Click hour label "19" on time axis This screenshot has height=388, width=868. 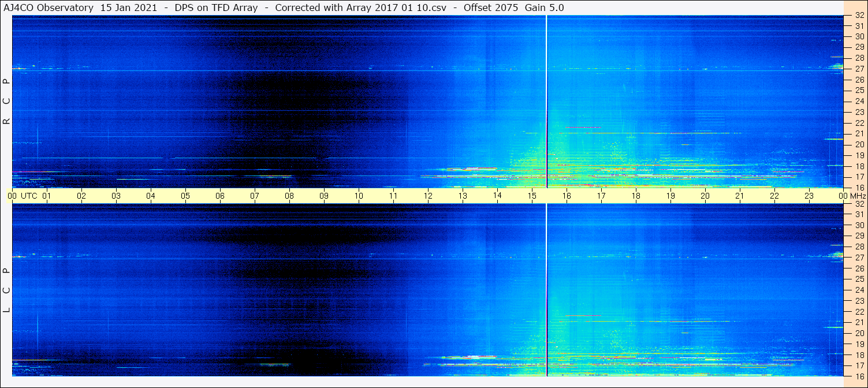[x=670, y=196]
